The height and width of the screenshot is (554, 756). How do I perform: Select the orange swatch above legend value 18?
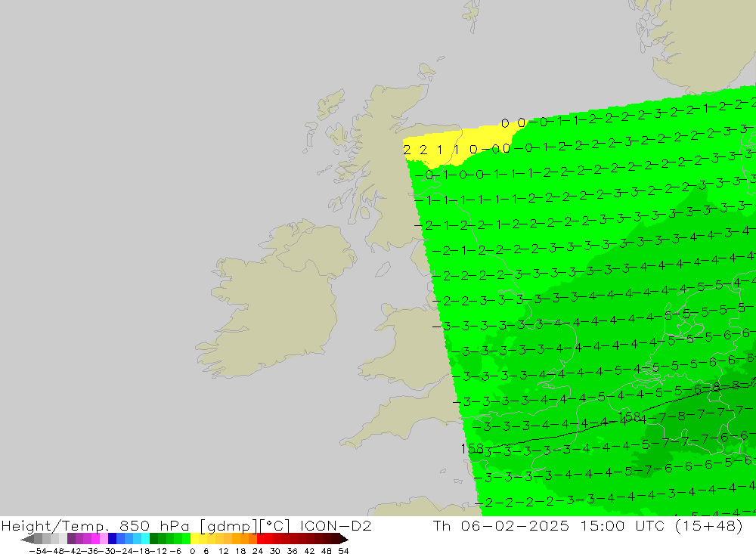pos(244,539)
